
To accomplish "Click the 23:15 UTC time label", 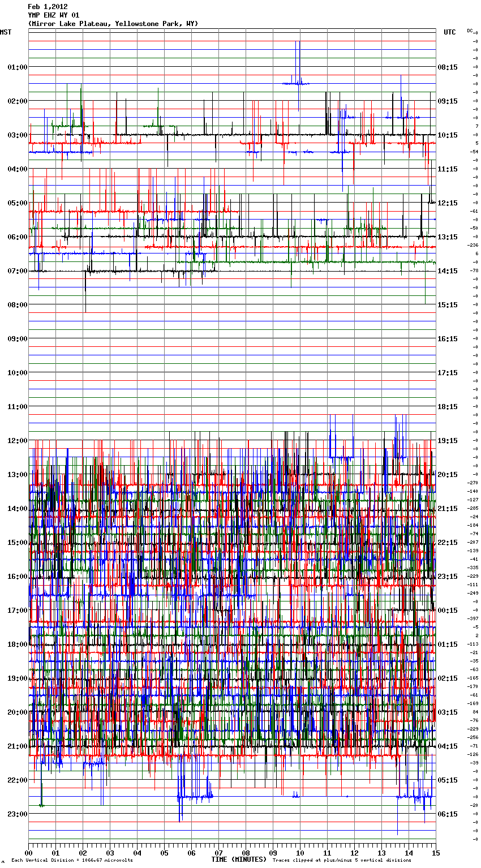I will coord(448,577).
